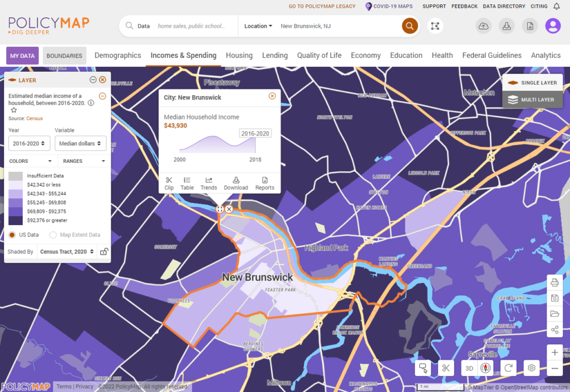Open Table in the popup
Viewport: 570px width, 392px height.
coord(187,183)
